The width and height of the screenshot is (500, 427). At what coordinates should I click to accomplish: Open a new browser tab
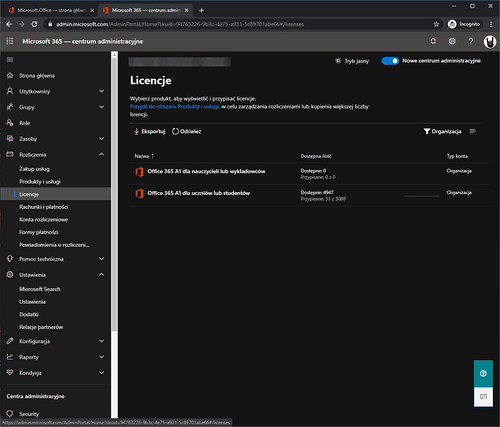[x=201, y=10]
